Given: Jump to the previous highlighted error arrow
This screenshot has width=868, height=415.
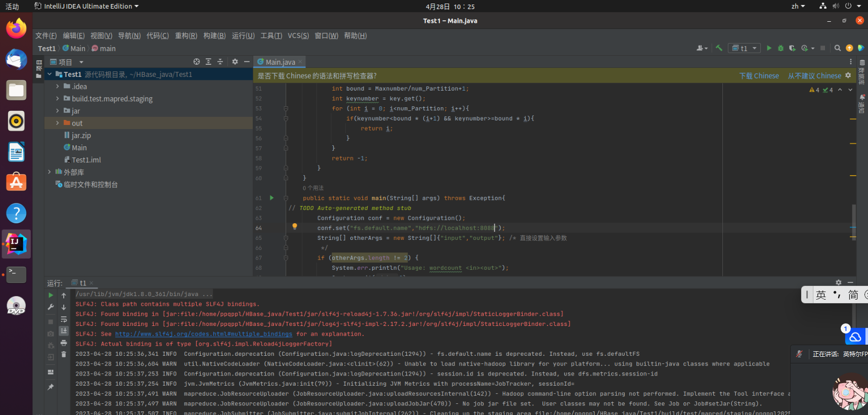Looking at the screenshot, I should 840,90.
